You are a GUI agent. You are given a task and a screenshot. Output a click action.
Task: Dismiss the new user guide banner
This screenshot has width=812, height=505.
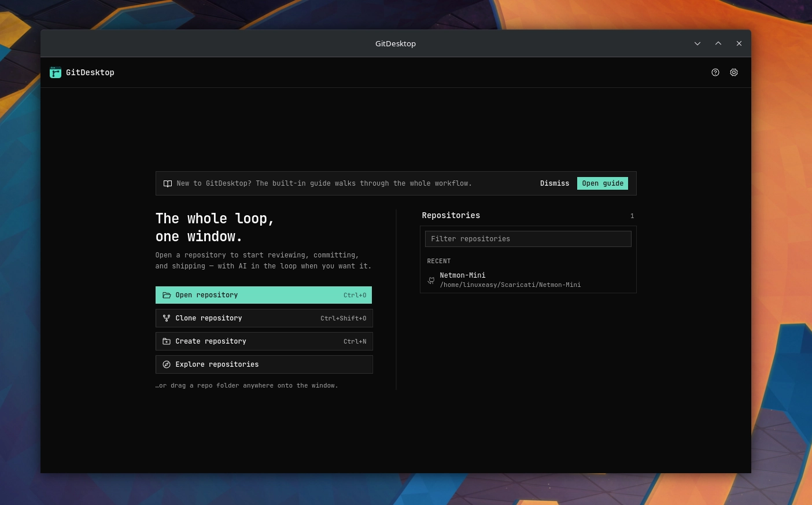point(555,183)
